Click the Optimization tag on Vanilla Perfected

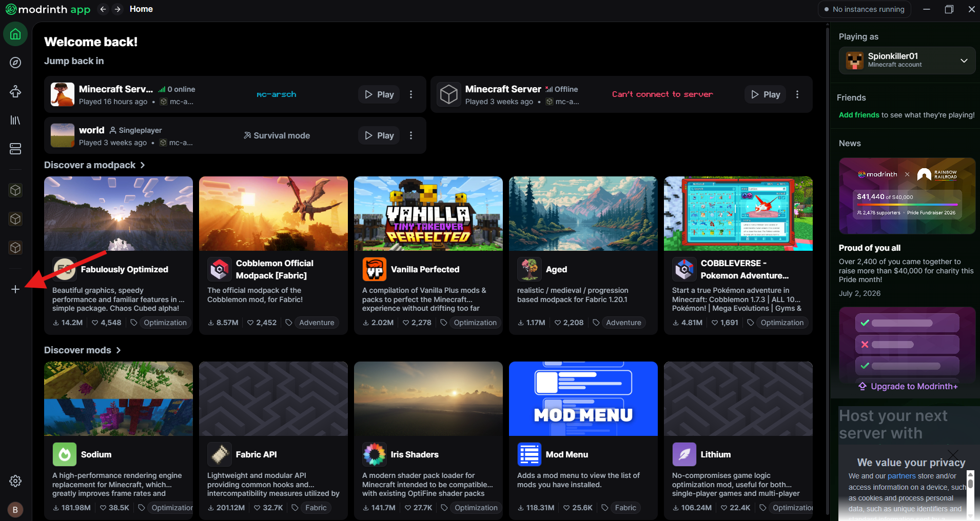pos(475,323)
